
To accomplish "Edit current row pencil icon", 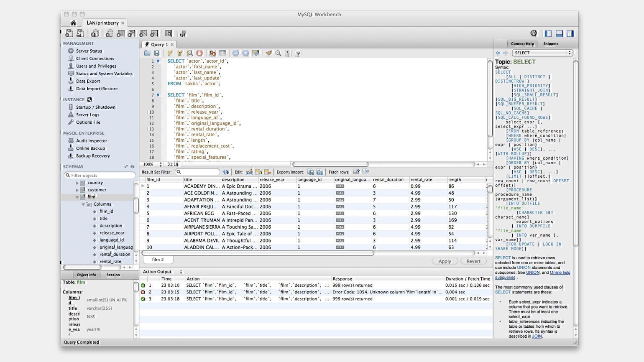I will click(249, 172).
